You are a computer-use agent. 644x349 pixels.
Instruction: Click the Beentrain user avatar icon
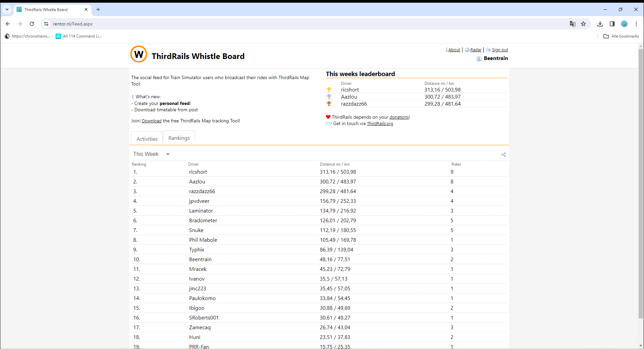click(479, 59)
